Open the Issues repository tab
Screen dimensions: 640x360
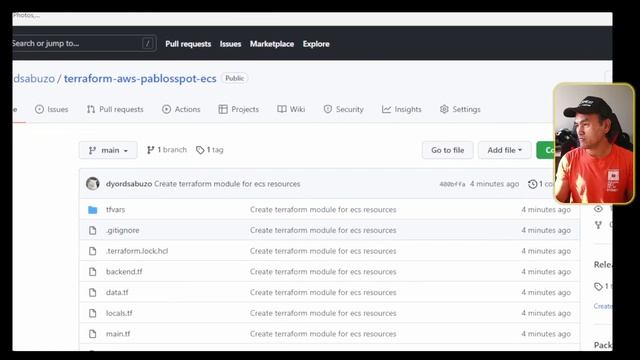coord(51,109)
